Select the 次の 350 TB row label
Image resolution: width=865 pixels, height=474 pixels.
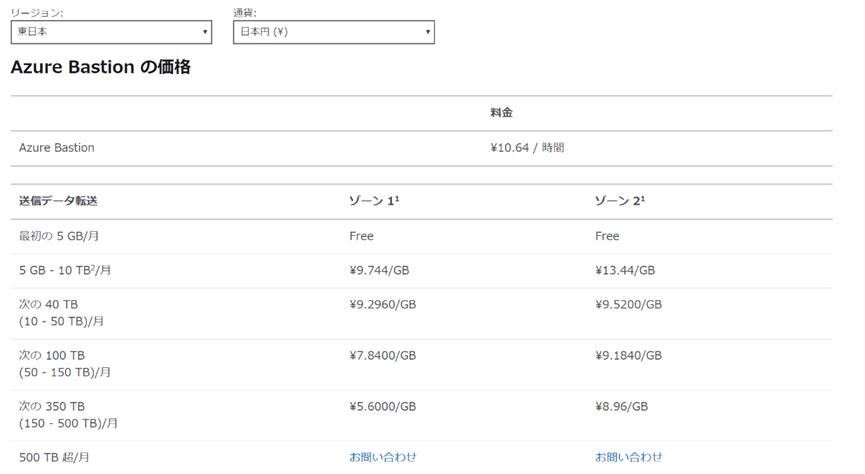68,414
